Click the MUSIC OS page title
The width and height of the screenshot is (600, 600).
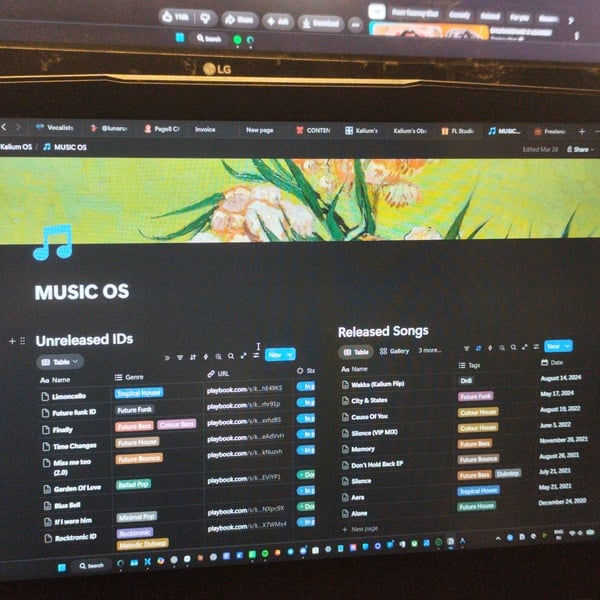pos(82,292)
